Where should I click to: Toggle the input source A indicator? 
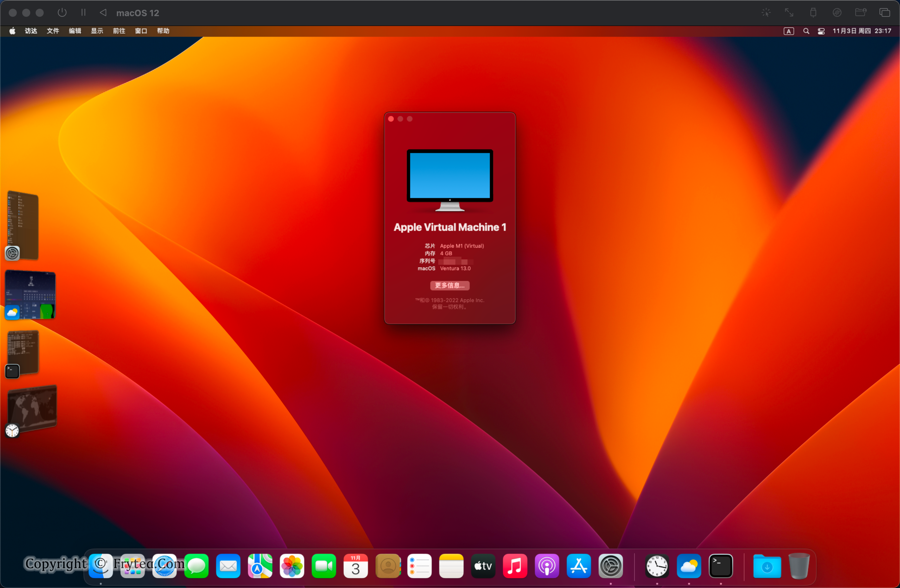tap(788, 31)
